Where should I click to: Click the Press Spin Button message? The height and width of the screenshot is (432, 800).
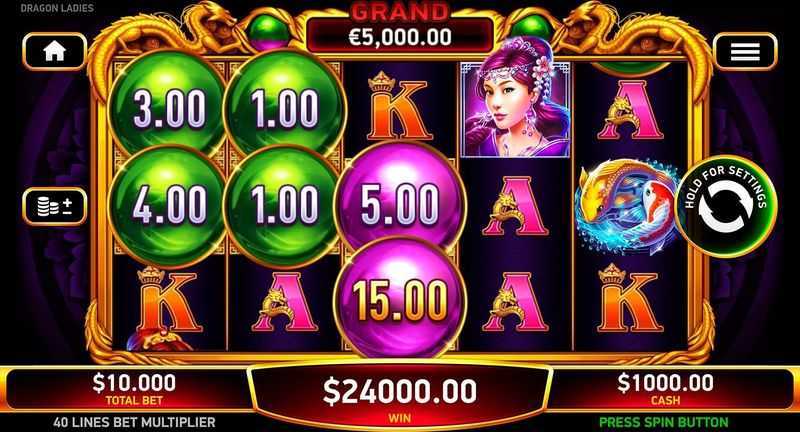(x=663, y=422)
